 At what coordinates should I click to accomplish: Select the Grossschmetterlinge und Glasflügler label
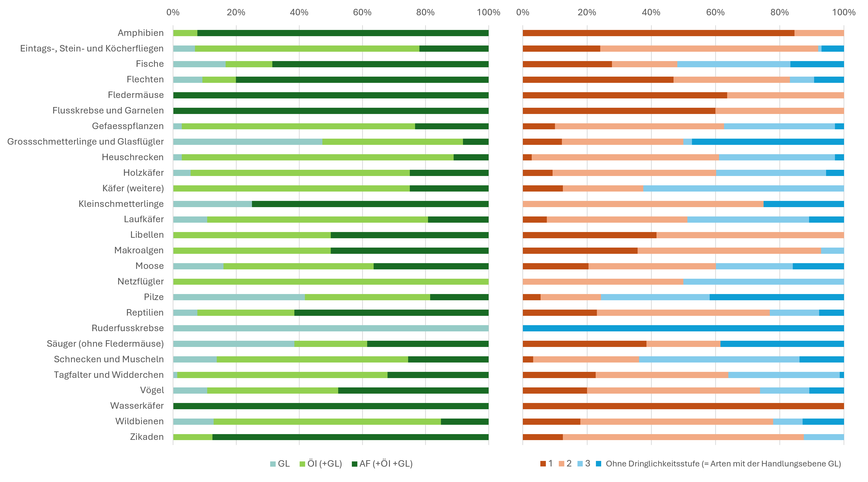pos(86,142)
